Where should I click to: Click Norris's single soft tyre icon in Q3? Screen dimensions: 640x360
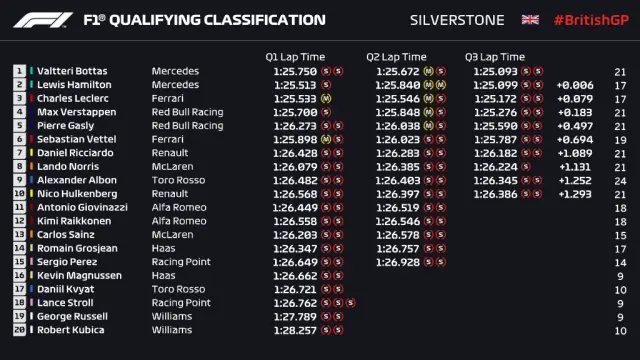tap(526, 167)
